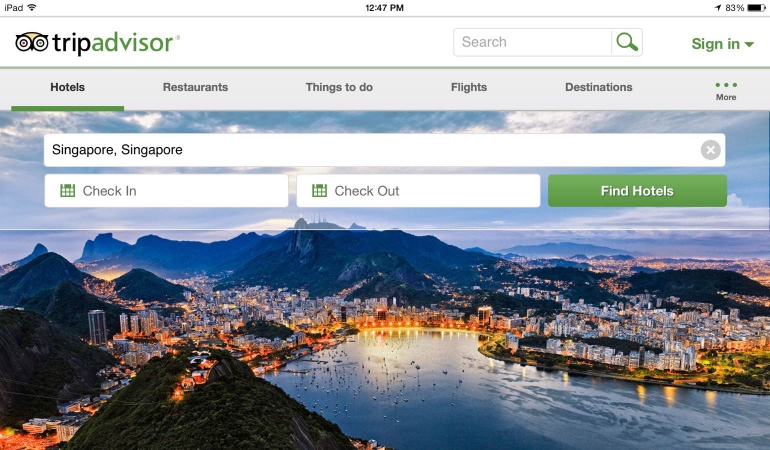The image size is (770, 450).
Task: Switch to the Restaurants tab
Action: (x=195, y=87)
